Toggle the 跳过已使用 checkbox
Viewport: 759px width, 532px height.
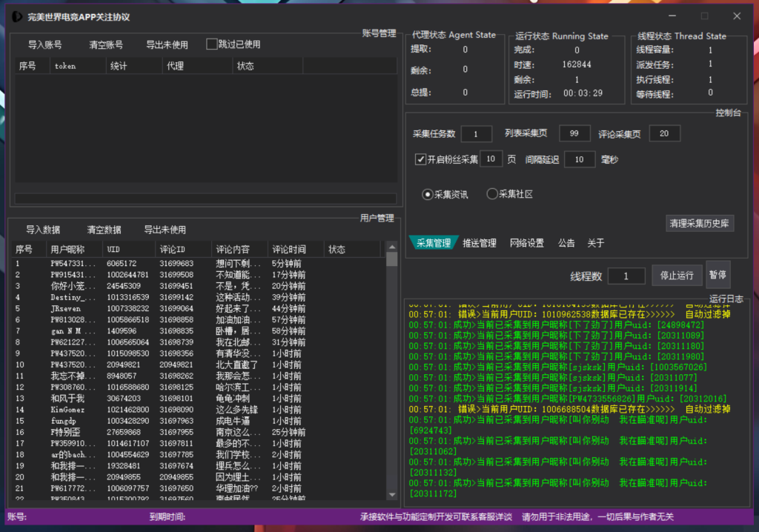coord(211,44)
